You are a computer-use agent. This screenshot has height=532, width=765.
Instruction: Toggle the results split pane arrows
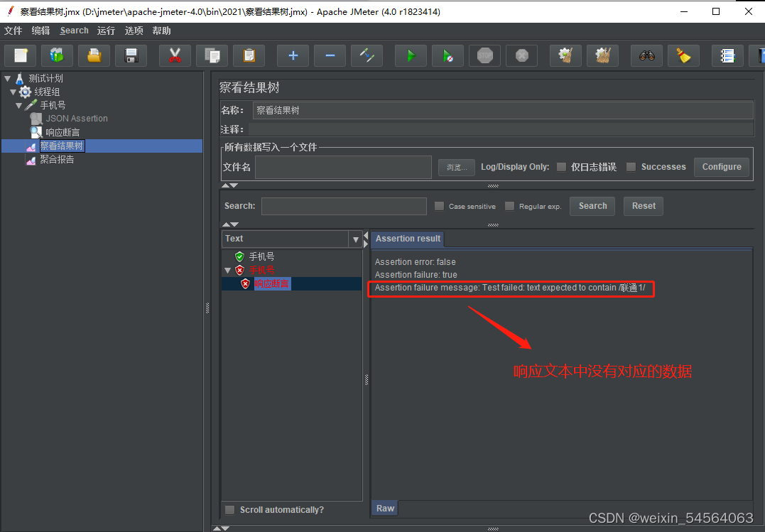[x=366, y=240]
